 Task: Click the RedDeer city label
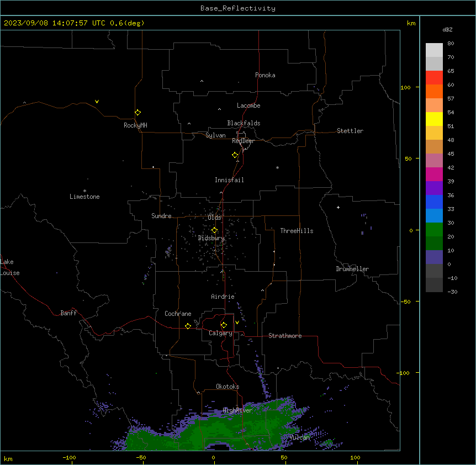pyautogui.click(x=243, y=141)
